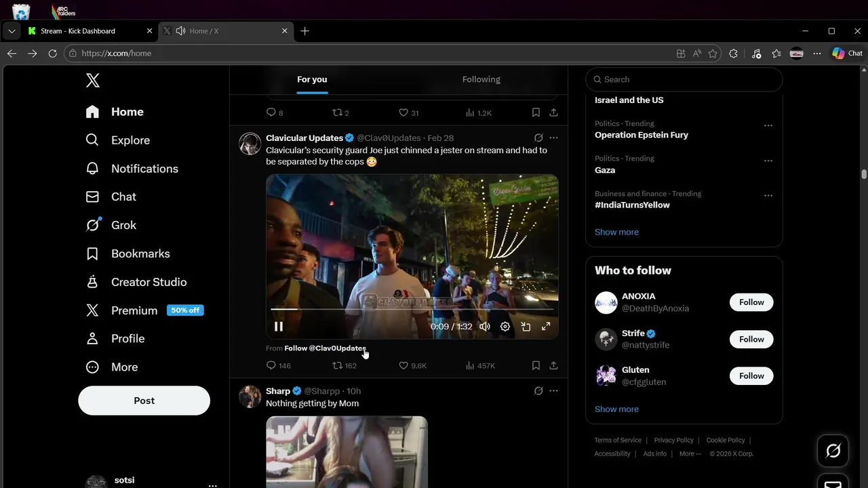Expand the footer More menu
The image size is (868, 488).
click(690, 453)
